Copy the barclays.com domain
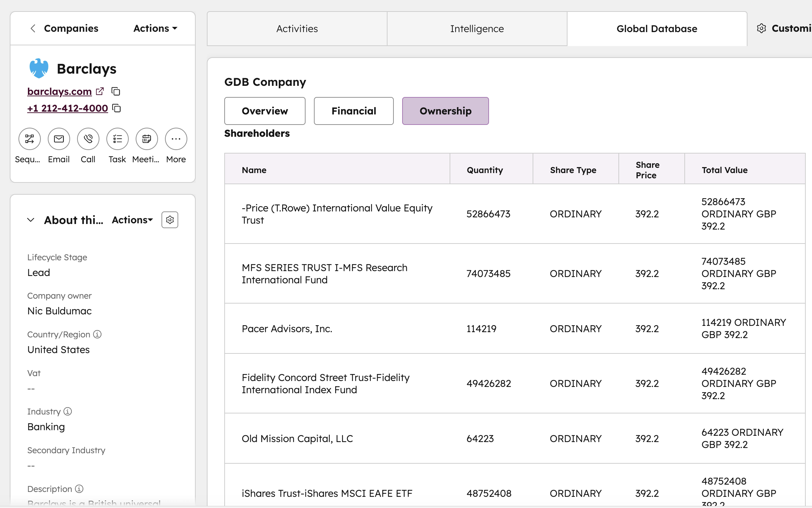The width and height of the screenshot is (812, 508). [x=116, y=91]
